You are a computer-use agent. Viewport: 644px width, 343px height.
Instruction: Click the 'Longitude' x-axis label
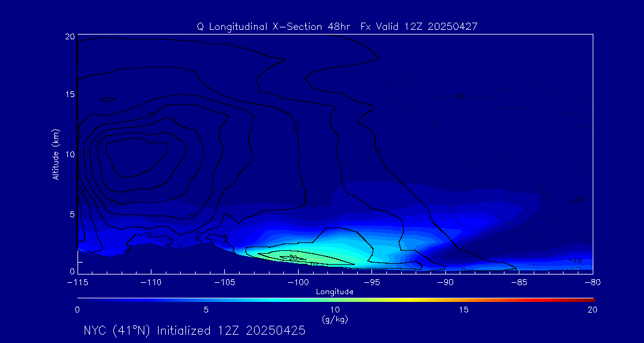(x=335, y=292)
